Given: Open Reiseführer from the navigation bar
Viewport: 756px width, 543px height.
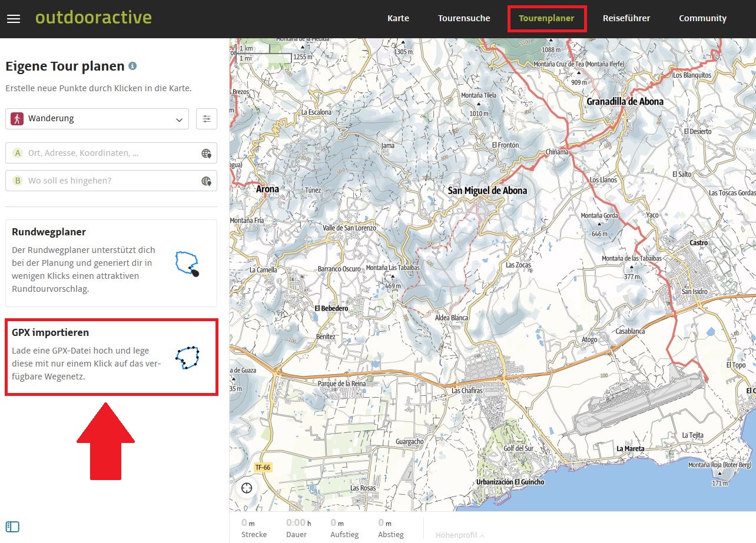Looking at the screenshot, I should tap(626, 18).
